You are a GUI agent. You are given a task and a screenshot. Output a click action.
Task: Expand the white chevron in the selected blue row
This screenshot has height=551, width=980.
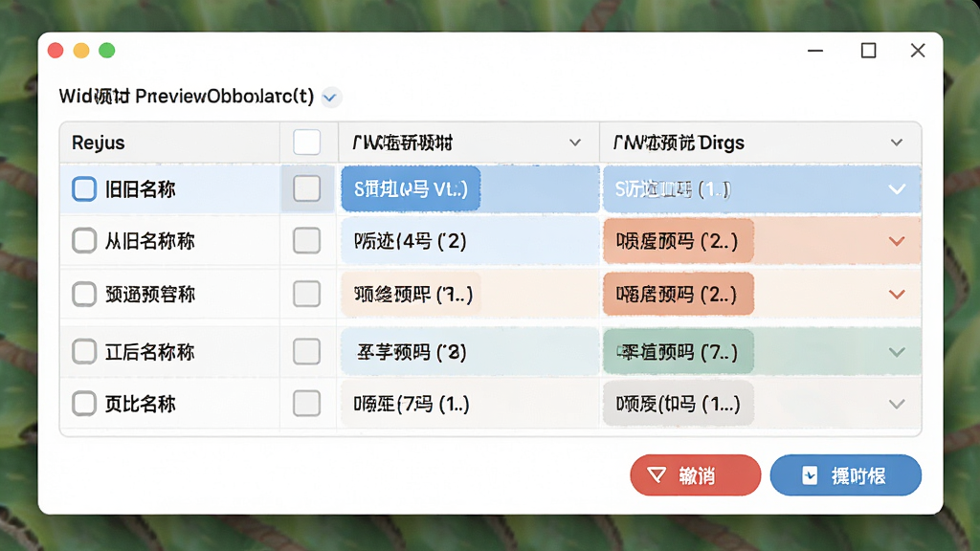(x=897, y=189)
